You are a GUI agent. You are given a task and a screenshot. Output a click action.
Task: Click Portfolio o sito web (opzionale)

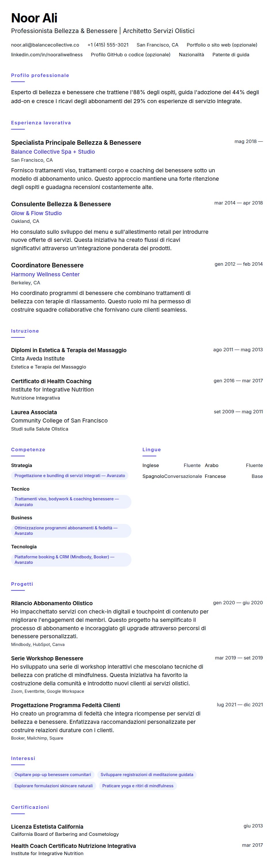(222, 45)
